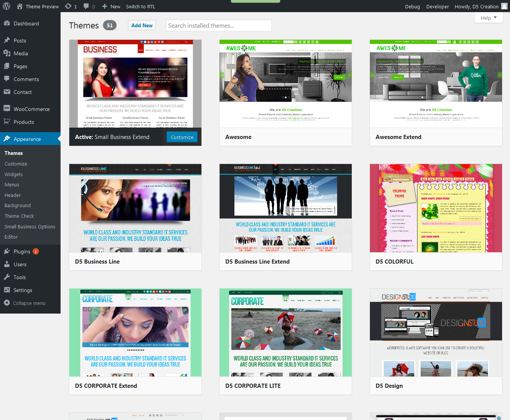Open the Theme Preview home icon
510x420 pixels.
point(20,6)
